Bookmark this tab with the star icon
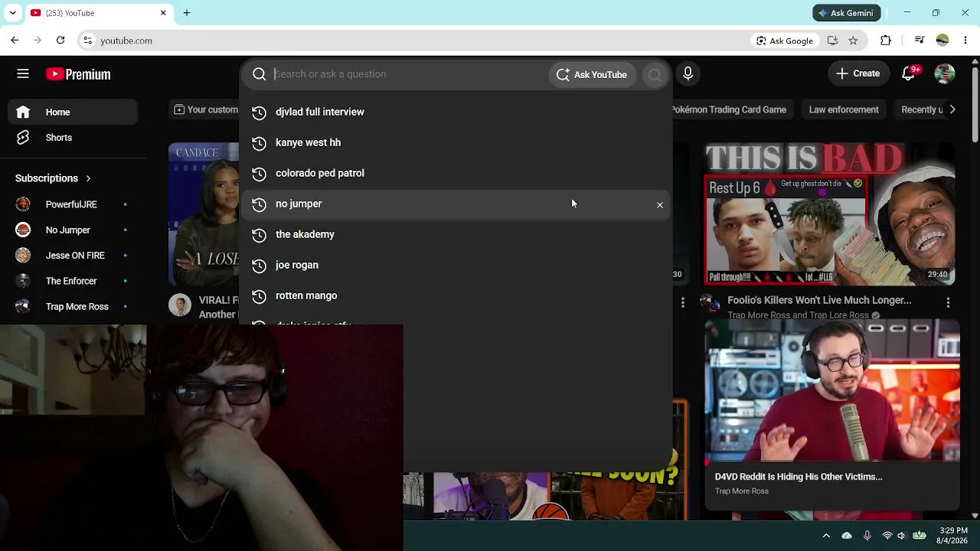This screenshot has width=980, height=551. [x=853, y=41]
